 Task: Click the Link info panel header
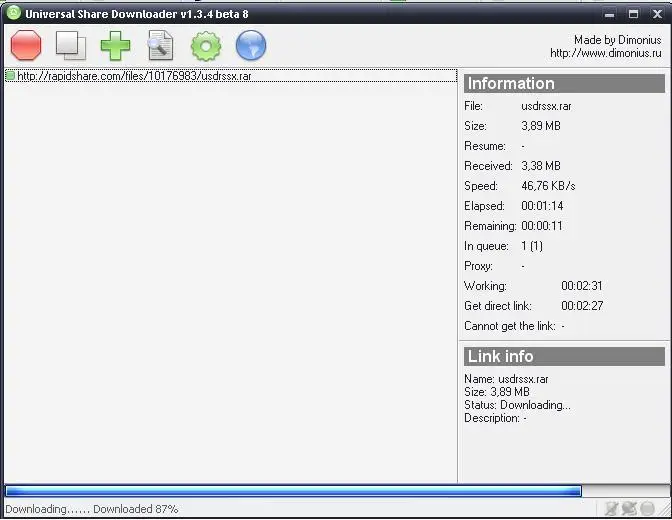pyautogui.click(x=564, y=356)
